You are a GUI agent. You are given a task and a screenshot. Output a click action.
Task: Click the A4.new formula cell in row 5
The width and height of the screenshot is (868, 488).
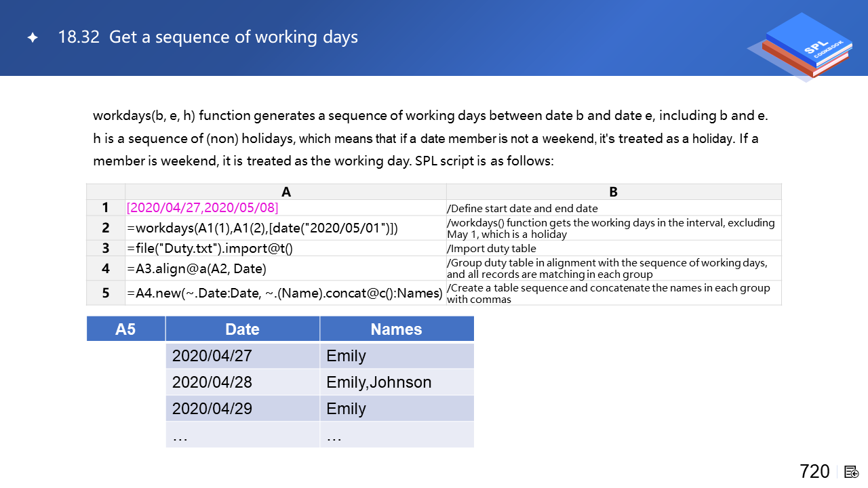pyautogui.click(x=285, y=293)
